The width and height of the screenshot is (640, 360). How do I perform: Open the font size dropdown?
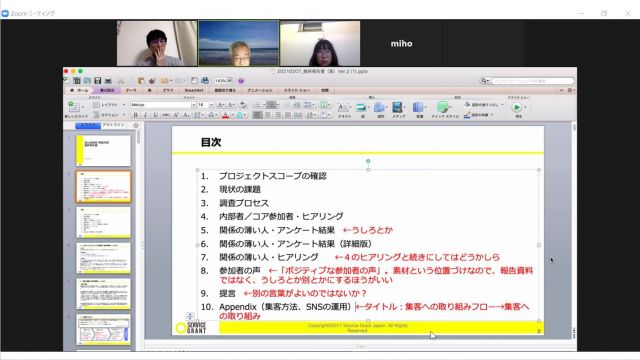[211, 105]
